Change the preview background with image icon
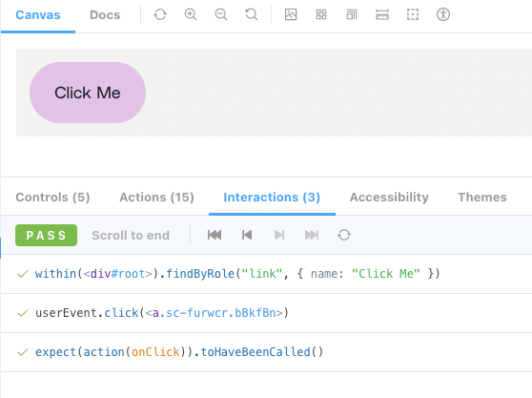The height and width of the screenshot is (398, 532). 291,14
